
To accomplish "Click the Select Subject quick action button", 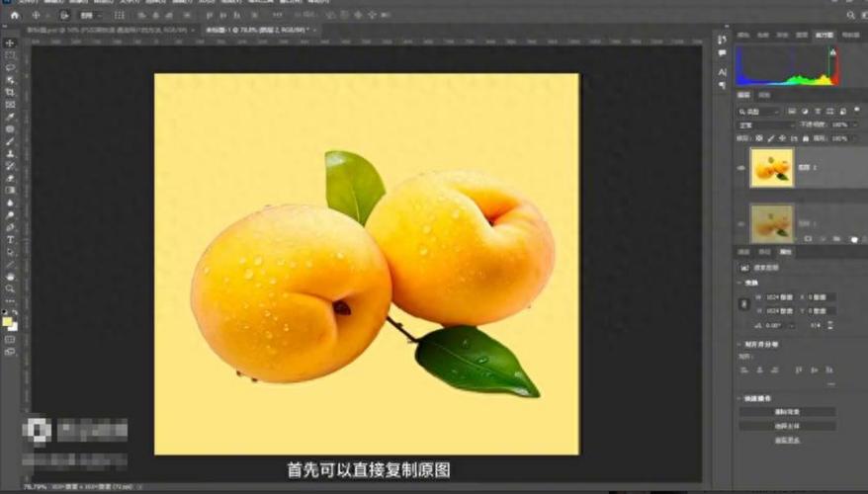I will coord(787,426).
